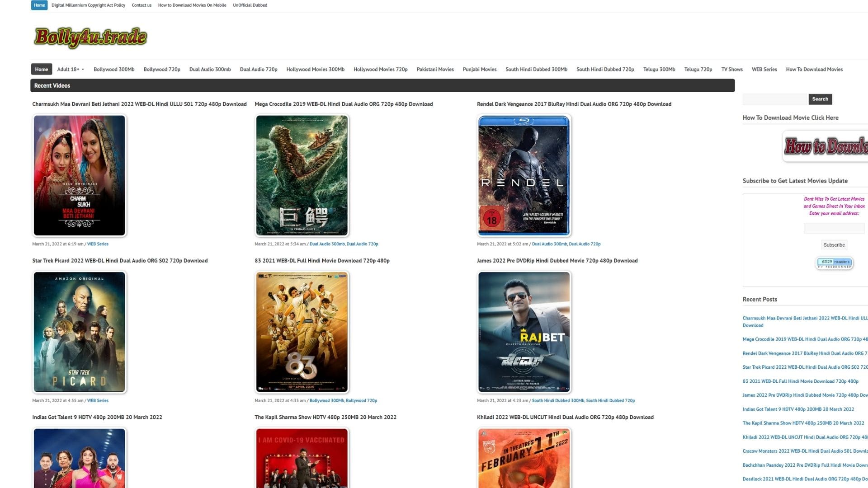Open Deadlock 2021 WEB-DL in Recent Posts

click(x=805, y=479)
